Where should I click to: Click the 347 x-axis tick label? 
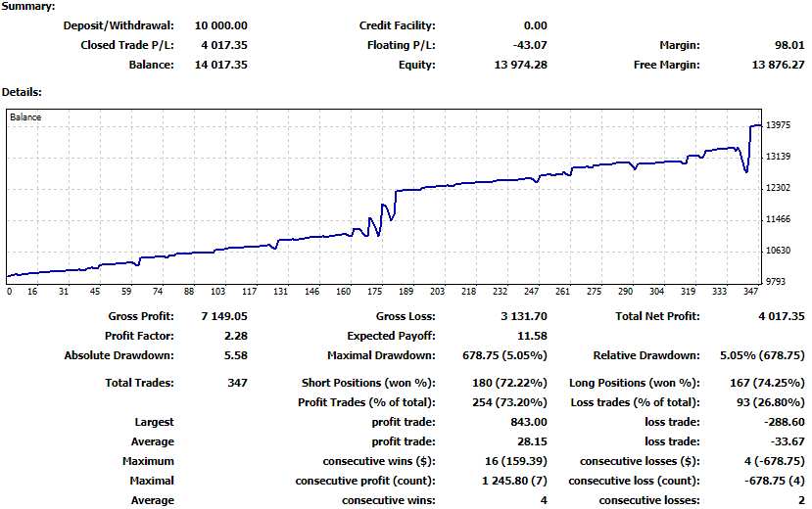[x=751, y=292]
